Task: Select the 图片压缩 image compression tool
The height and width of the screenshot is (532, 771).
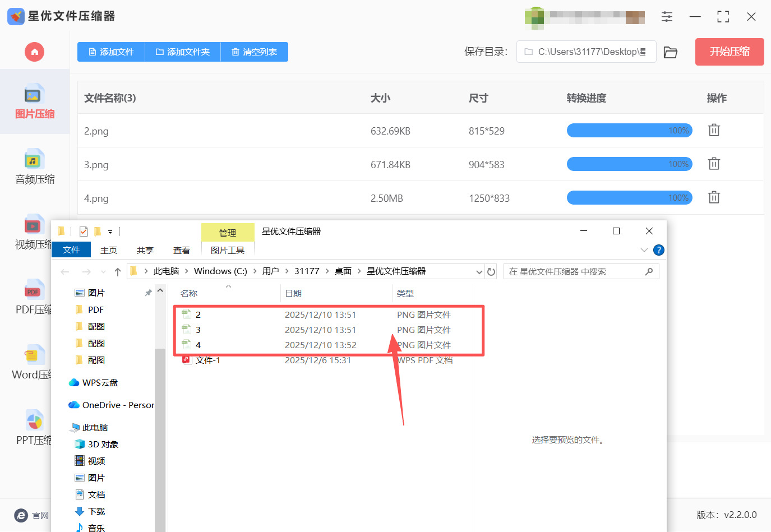Action: tap(34, 102)
